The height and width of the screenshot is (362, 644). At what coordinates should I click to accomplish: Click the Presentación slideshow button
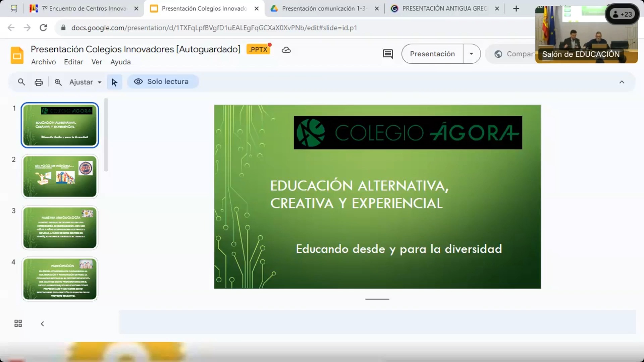(x=432, y=54)
